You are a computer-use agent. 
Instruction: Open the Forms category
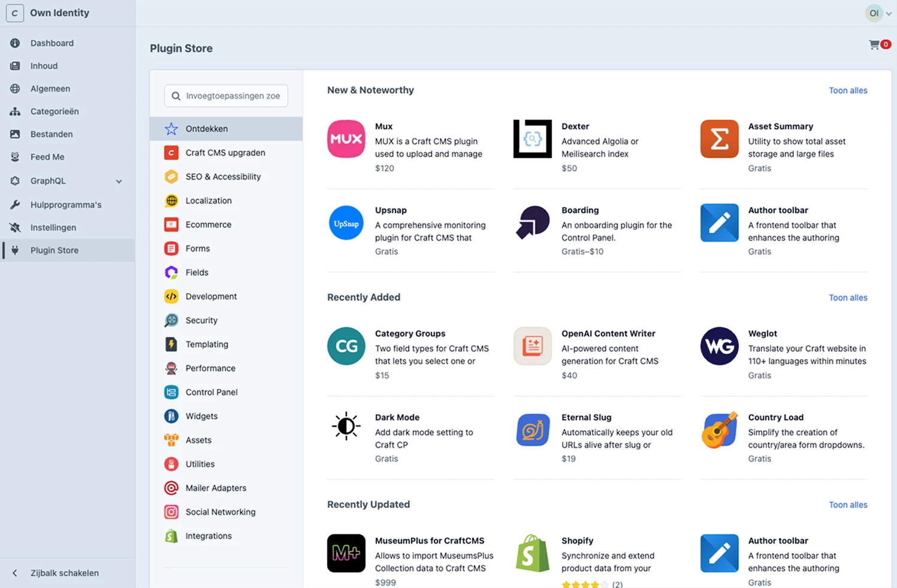226,248
